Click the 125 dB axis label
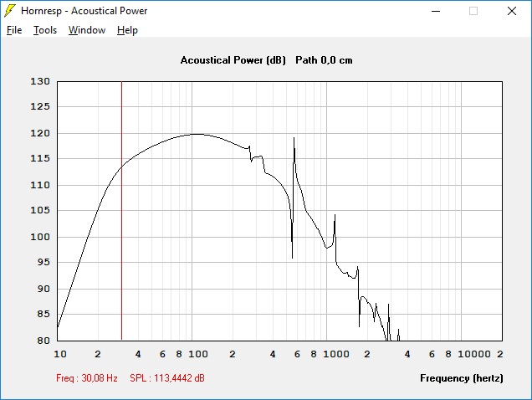The image size is (532, 400). pyautogui.click(x=40, y=106)
